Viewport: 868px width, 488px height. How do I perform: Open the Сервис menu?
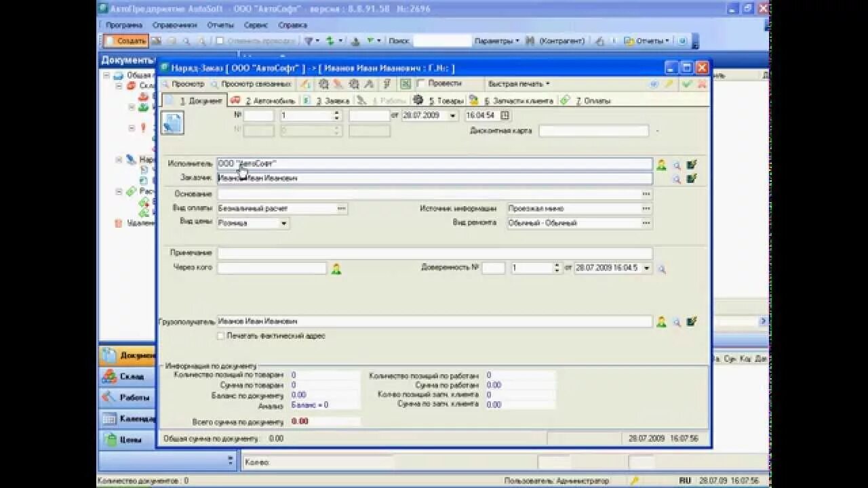(256, 24)
